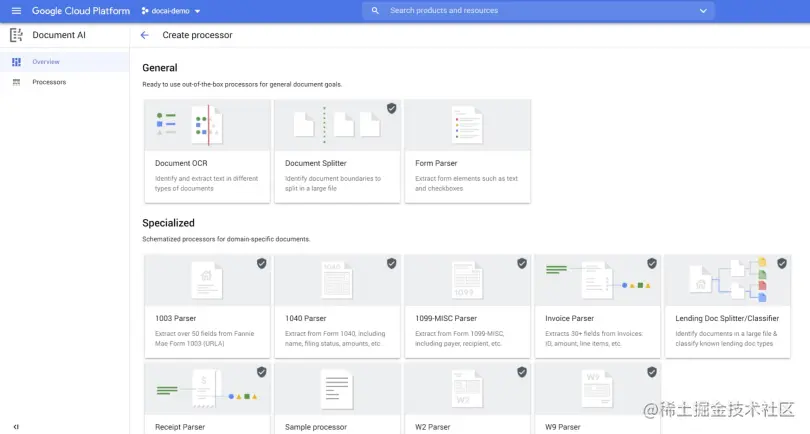The width and height of the screenshot is (810, 434).
Task: Click the Specialized section heading
Action: (168, 223)
